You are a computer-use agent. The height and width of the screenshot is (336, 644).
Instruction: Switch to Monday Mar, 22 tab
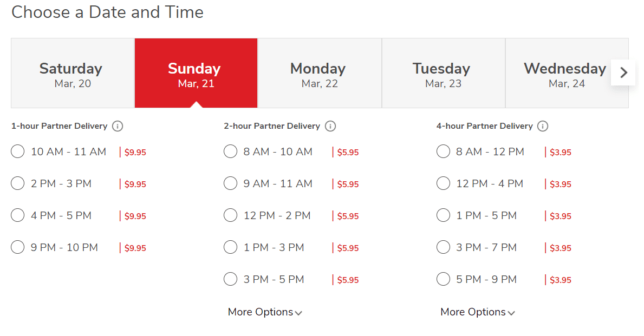320,73
